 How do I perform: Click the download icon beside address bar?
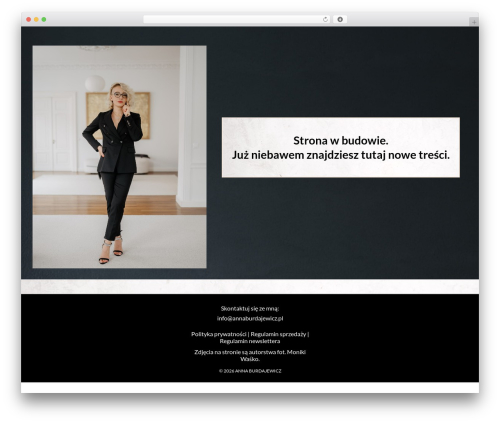coord(340,20)
